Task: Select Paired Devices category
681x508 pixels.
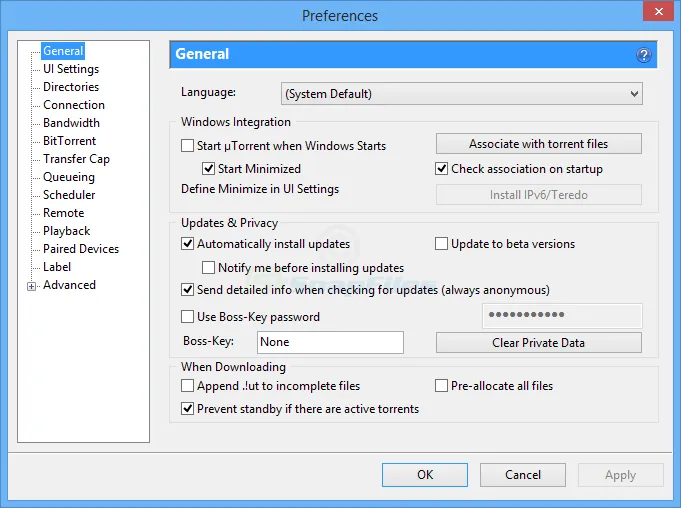Action: [81, 249]
